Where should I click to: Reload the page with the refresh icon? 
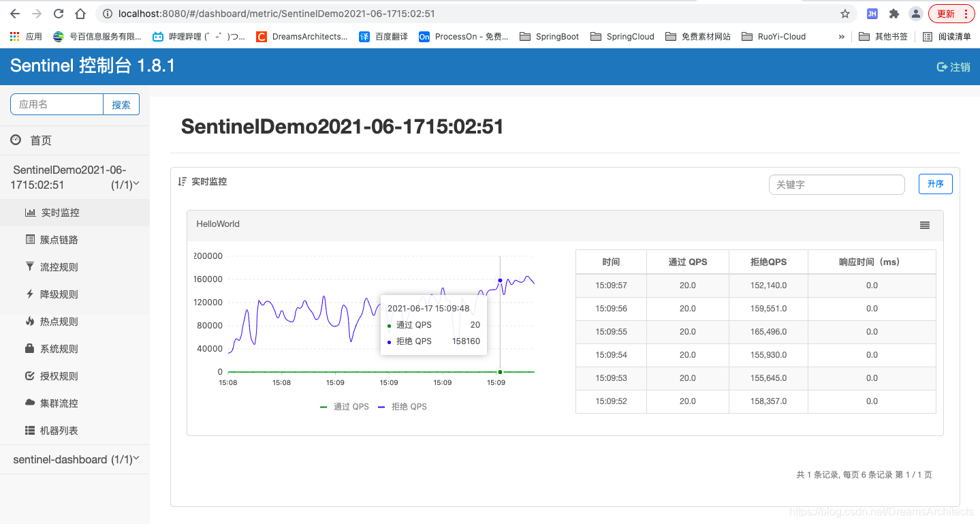59,14
